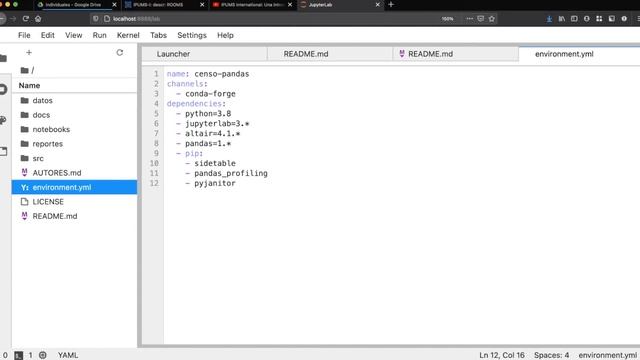Image resolution: width=640 pixels, height=360 pixels.
Task: Open the src folder
Action: click(x=74, y=158)
